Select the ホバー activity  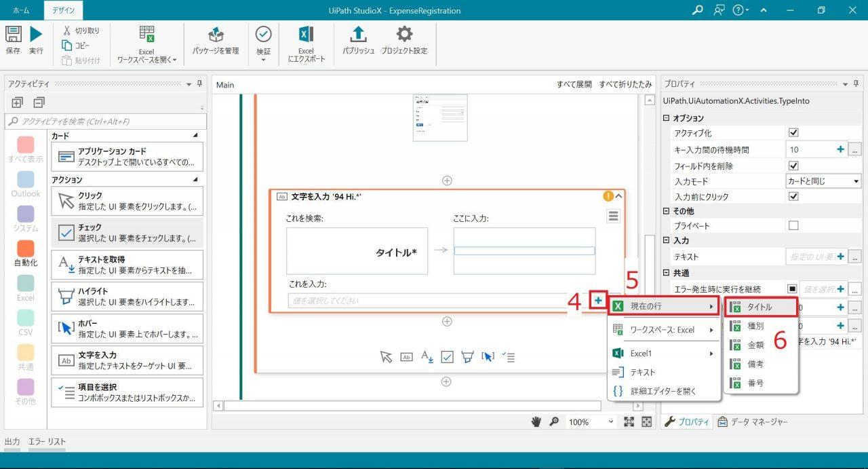tap(127, 329)
